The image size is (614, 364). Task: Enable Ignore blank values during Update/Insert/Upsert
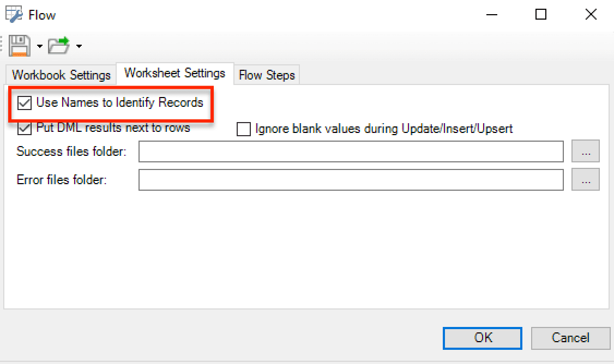[244, 129]
